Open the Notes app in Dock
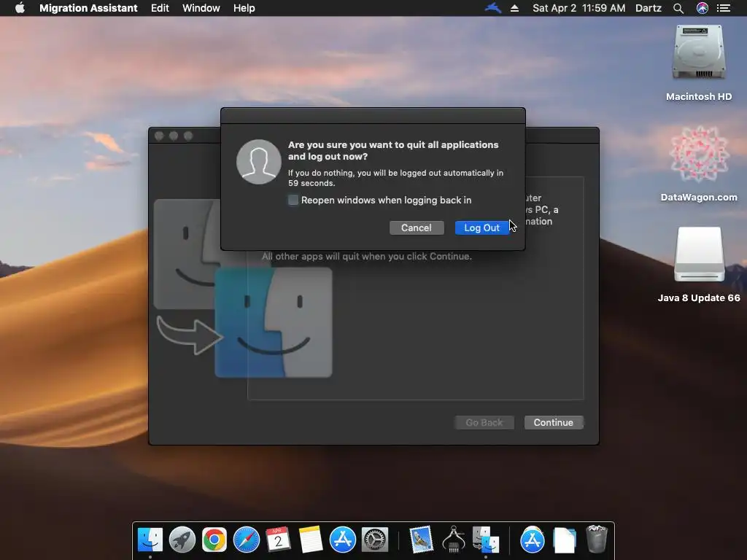The image size is (747, 560). click(x=311, y=540)
